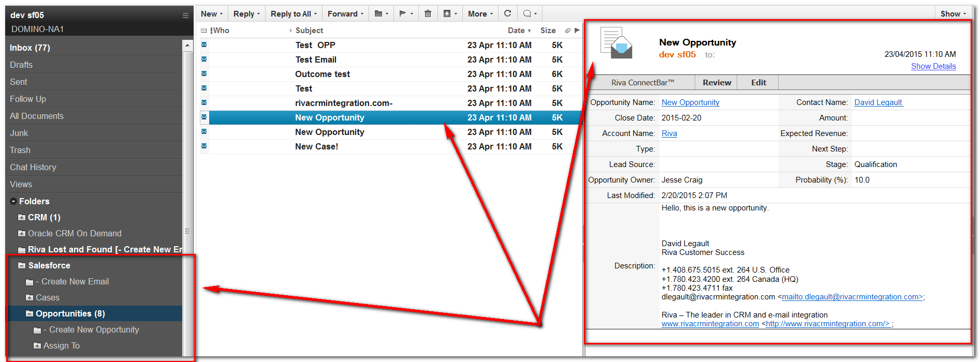Click the attachment paperclip column header icon

[x=568, y=31]
